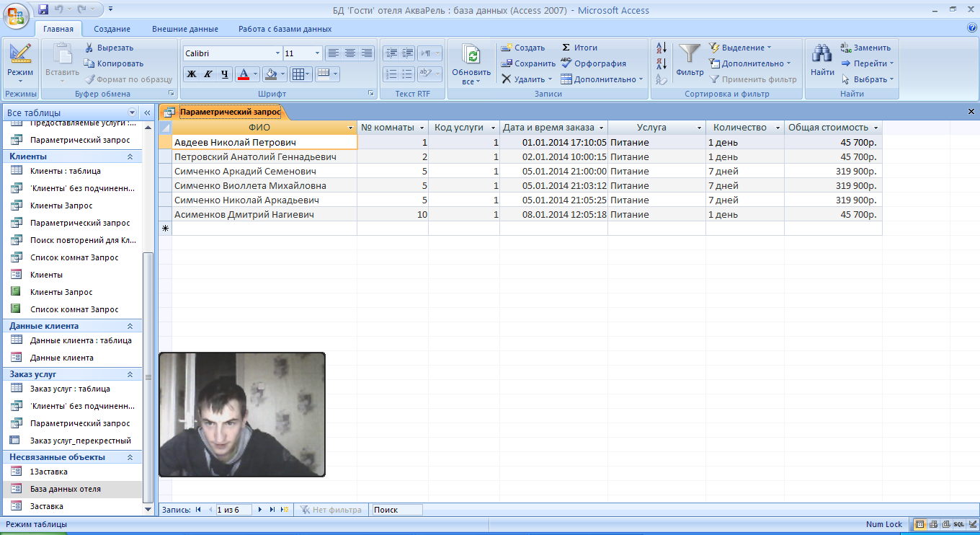This screenshot has height=535, width=980.
Task: Open Выделение filter dropdown
Action: (740, 48)
